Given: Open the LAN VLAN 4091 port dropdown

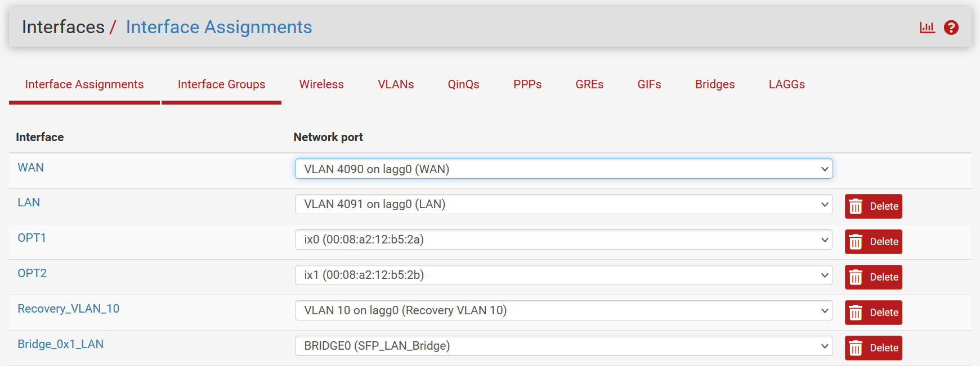Looking at the screenshot, I should tap(563, 204).
